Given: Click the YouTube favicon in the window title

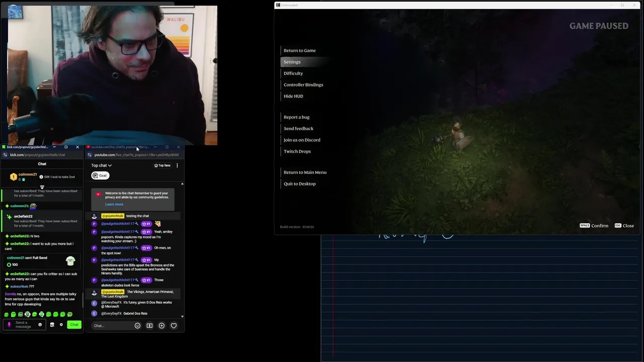Looking at the screenshot, I should click(x=89, y=147).
